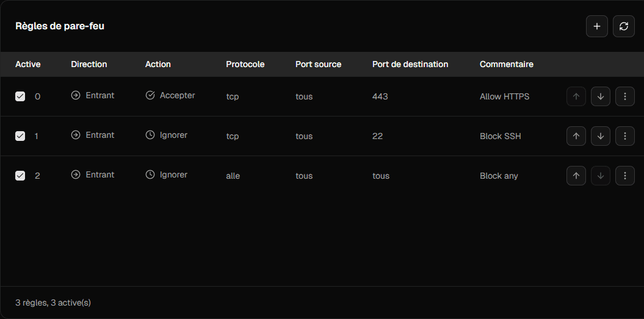The image size is (644, 319).
Task: Open the options menu for Allow HTTPS
Action: [x=624, y=96]
